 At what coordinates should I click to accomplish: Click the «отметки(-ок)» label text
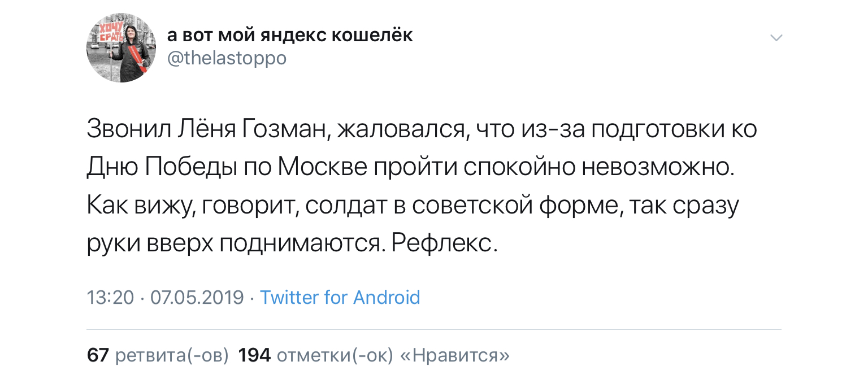click(335, 355)
